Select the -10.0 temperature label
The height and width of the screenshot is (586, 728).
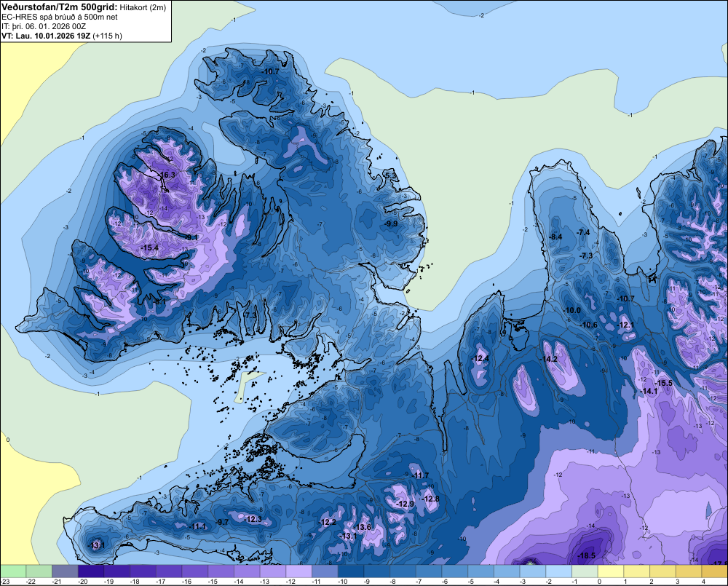tap(572, 310)
